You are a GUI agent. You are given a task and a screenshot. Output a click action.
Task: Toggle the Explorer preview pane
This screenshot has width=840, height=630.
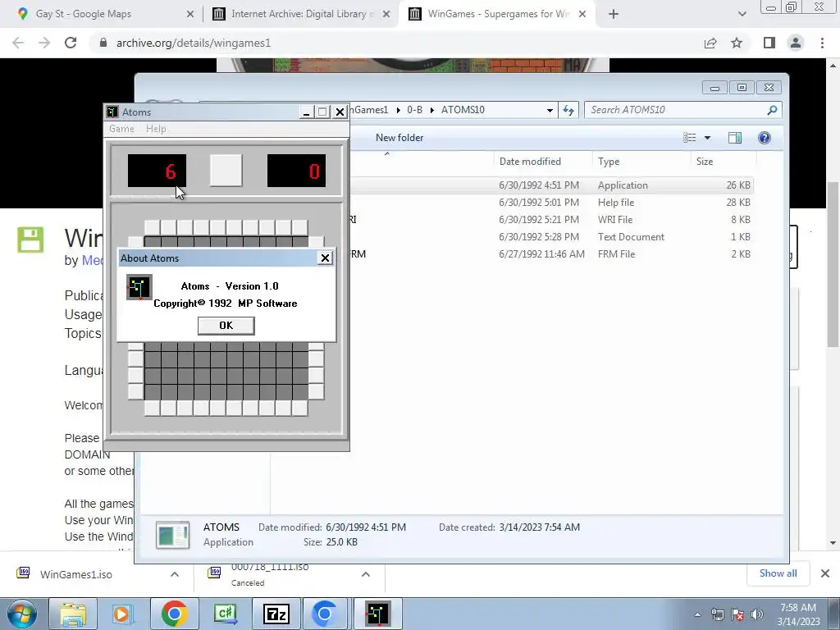(735, 138)
